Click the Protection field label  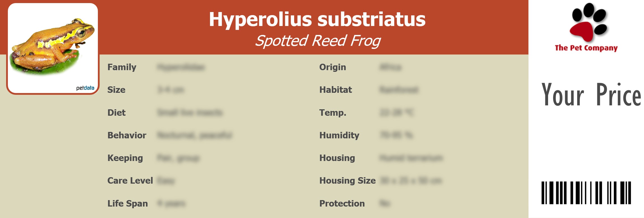point(342,203)
